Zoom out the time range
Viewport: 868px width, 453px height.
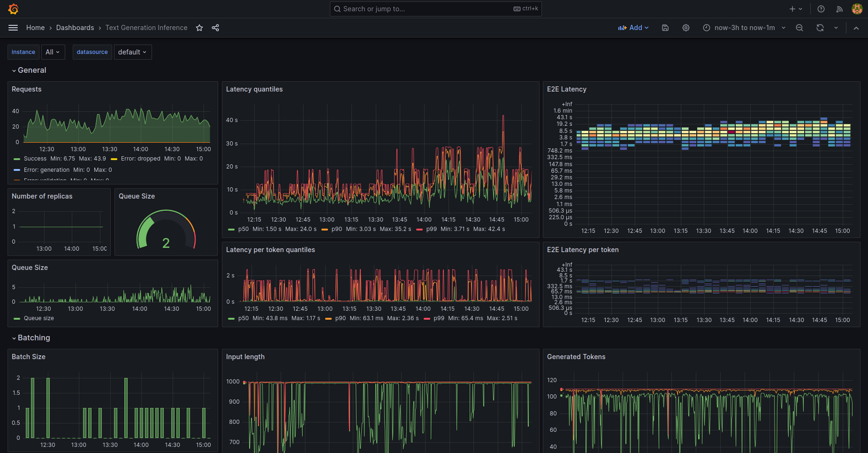tap(799, 28)
